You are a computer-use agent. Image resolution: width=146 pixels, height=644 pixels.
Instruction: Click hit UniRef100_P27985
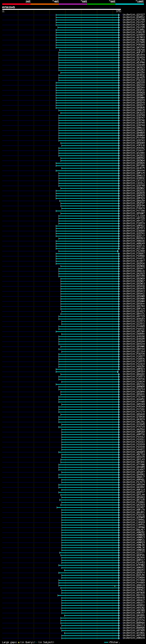coord(133,42)
